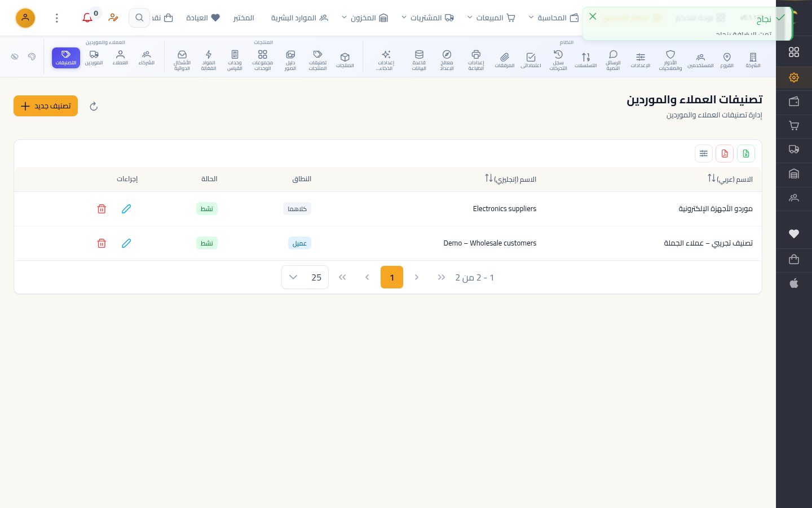Expand the المشتريات (Purchases) menu
This screenshot has width=812, height=508.
tap(428, 18)
